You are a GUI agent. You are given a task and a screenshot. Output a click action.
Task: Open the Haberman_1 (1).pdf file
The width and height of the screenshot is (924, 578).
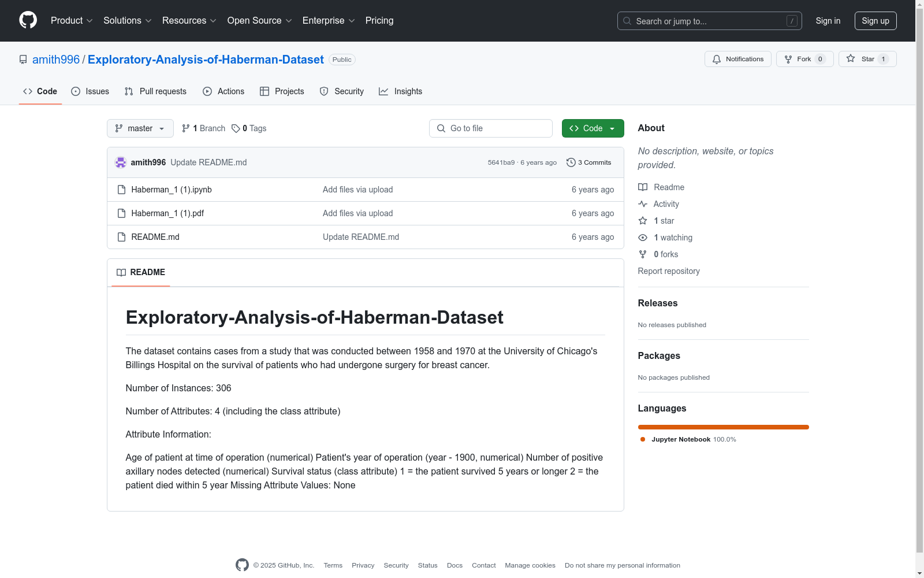click(x=167, y=213)
